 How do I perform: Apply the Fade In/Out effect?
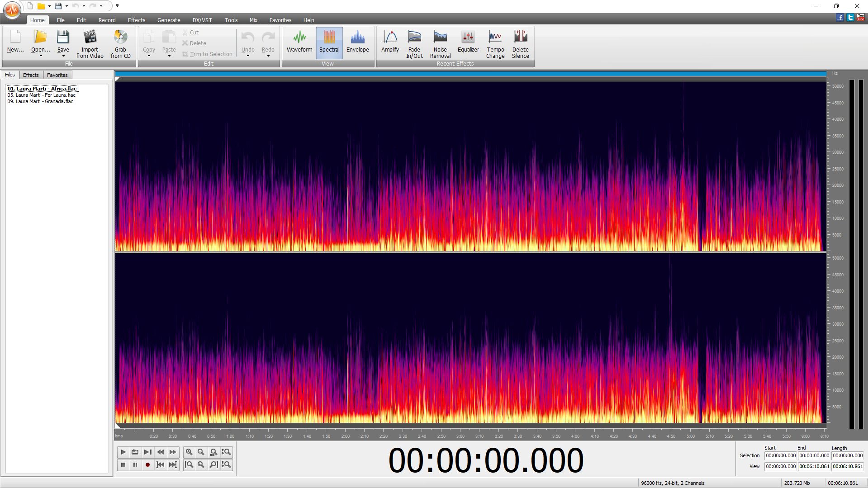click(x=414, y=43)
